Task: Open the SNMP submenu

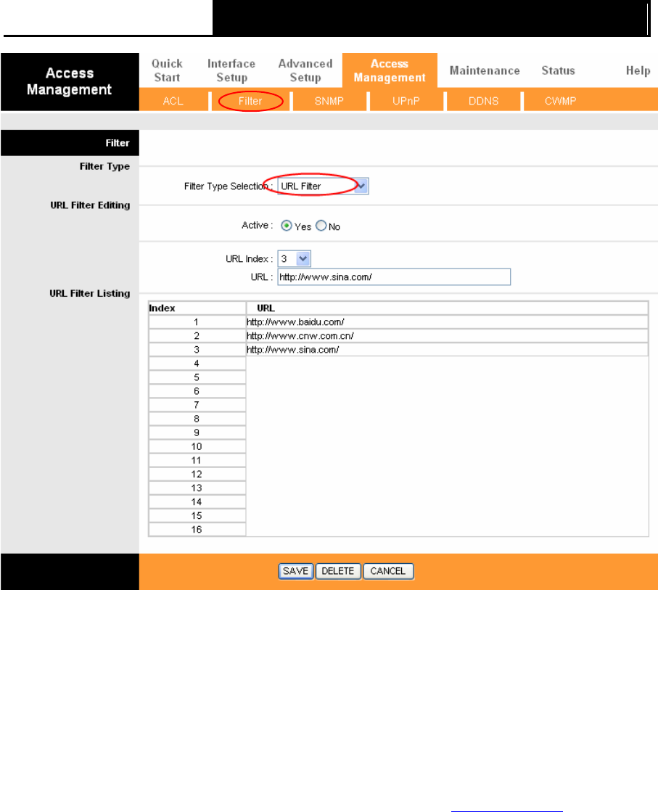Action: (329, 101)
